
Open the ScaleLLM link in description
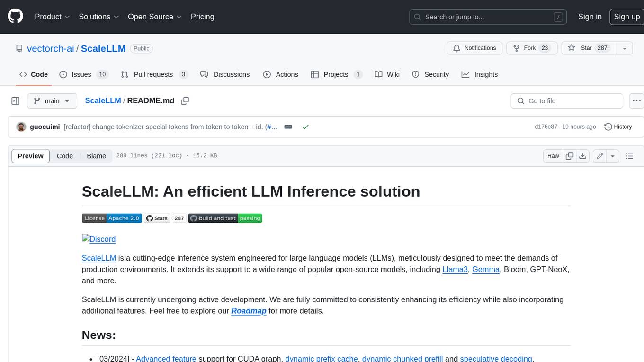pos(99,258)
